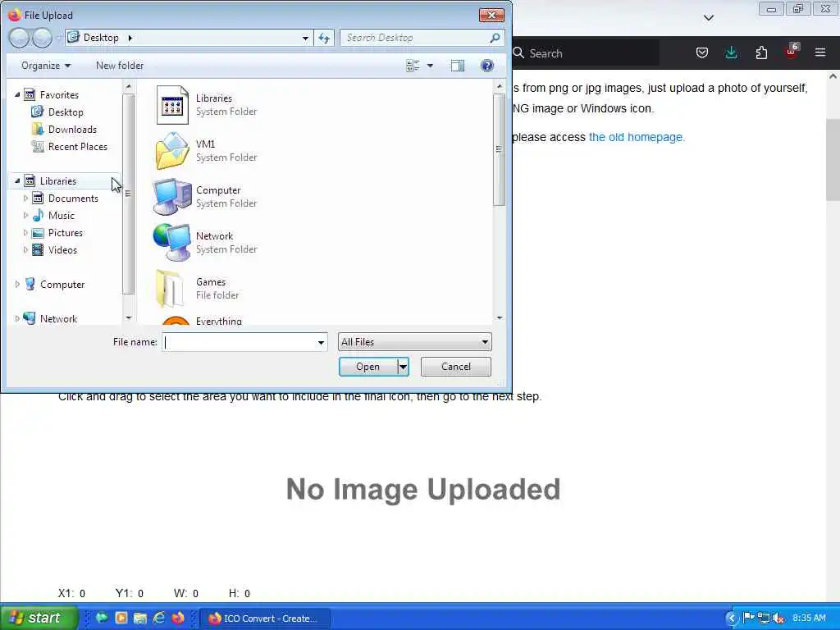Click the taskbar volume muted icon

(779, 619)
